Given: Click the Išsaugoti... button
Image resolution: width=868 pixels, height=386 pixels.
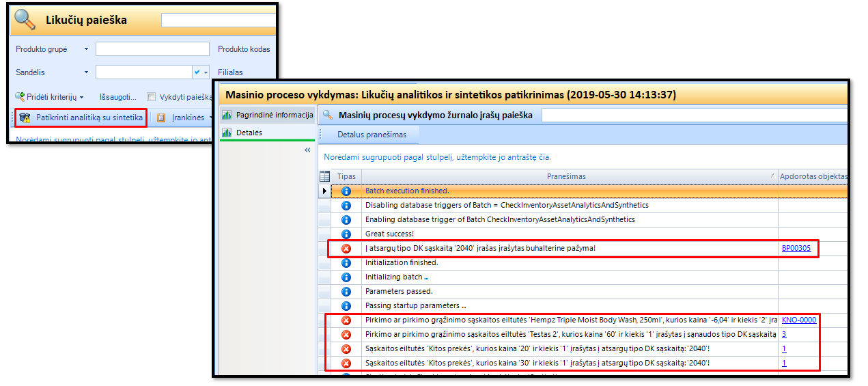Looking at the screenshot, I should (118, 97).
